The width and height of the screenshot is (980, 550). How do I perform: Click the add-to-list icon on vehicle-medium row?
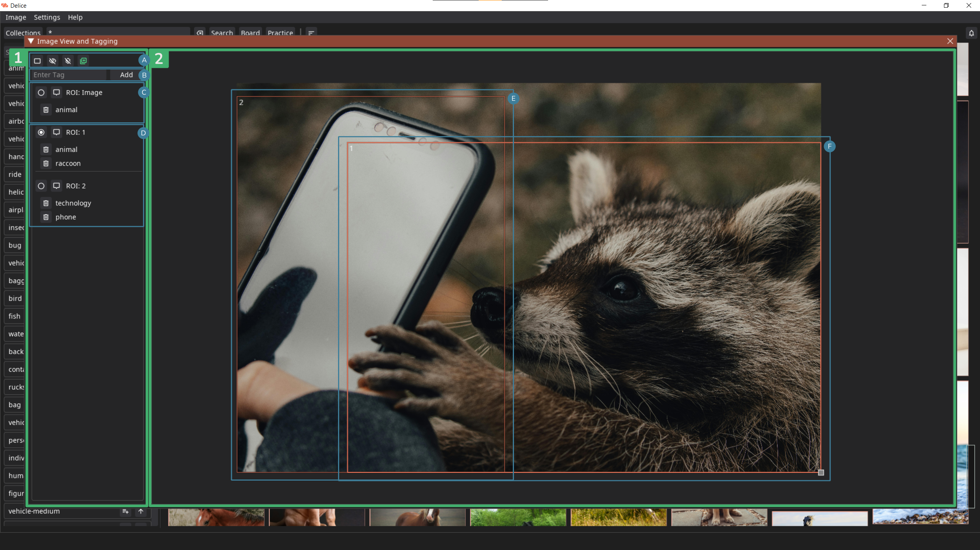pyautogui.click(x=125, y=511)
